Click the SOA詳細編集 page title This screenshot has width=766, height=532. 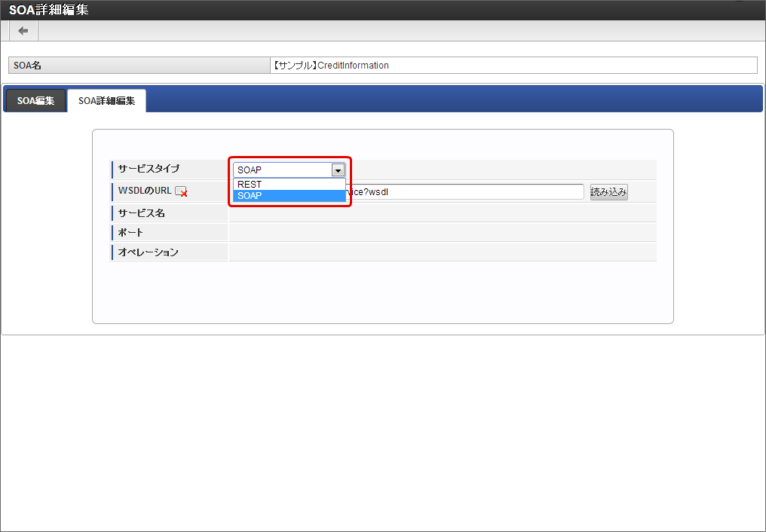(49, 10)
